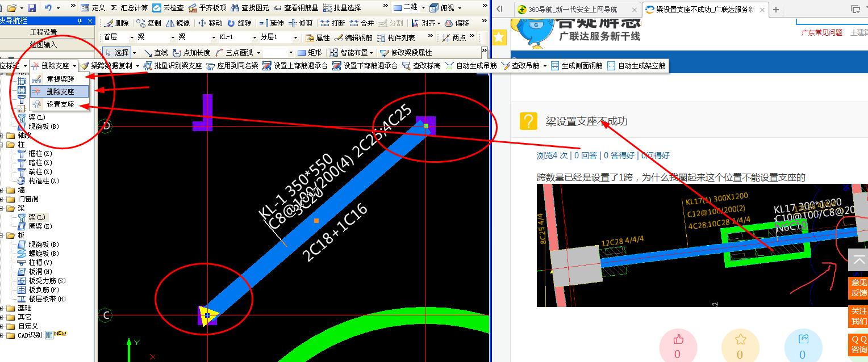Select 板受力筋(S) tree item
This screenshot has height=362, width=868.
[41, 280]
